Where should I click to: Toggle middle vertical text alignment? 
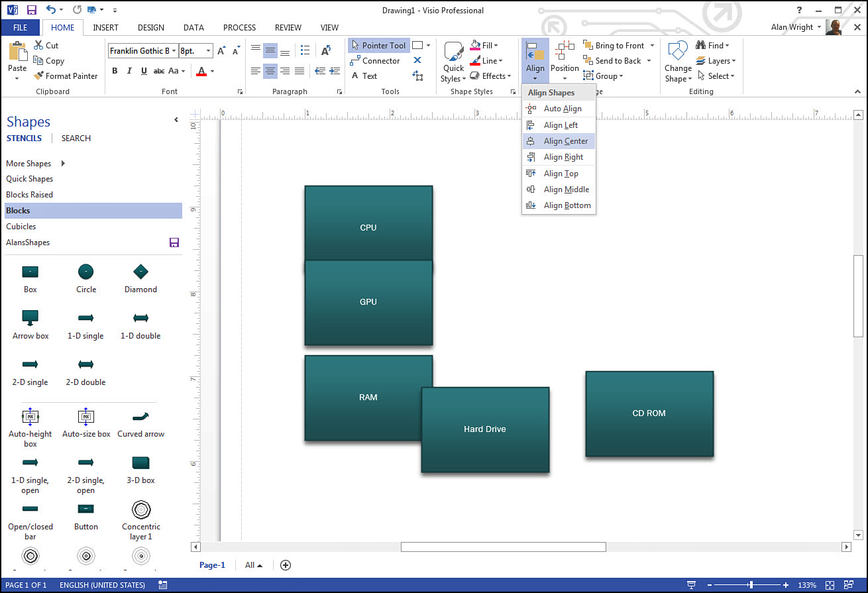pyautogui.click(x=270, y=51)
